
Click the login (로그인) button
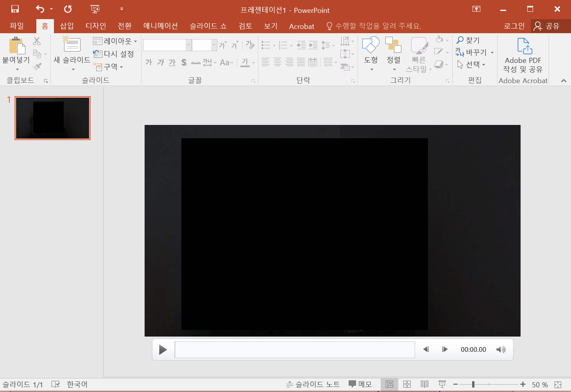[514, 26]
